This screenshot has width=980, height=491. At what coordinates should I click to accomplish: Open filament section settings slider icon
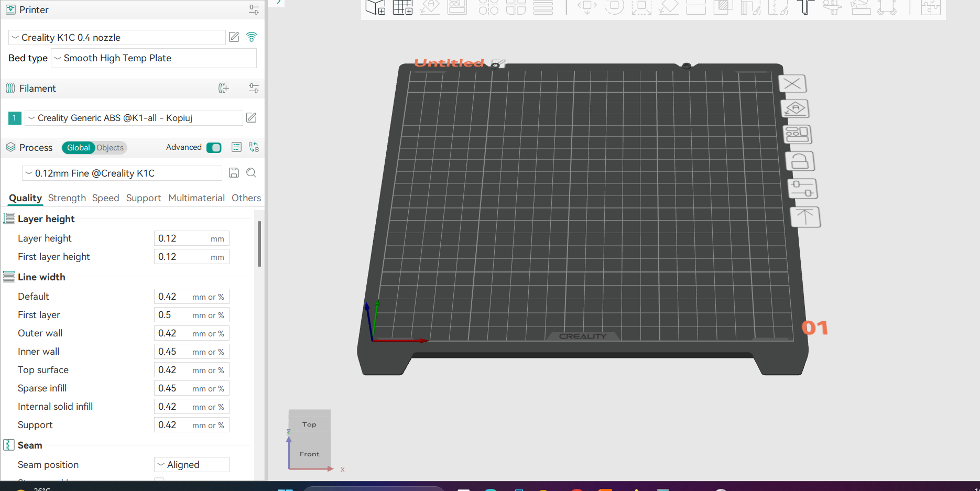click(x=254, y=88)
